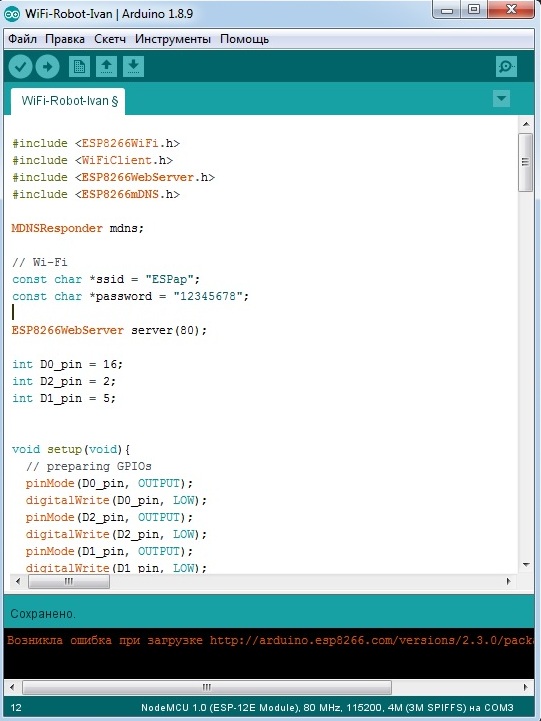The width and height of the screenshot is (541, 721).
Task: Click the editor vertical scrollbar down arrow
Action: pos(526,565)
